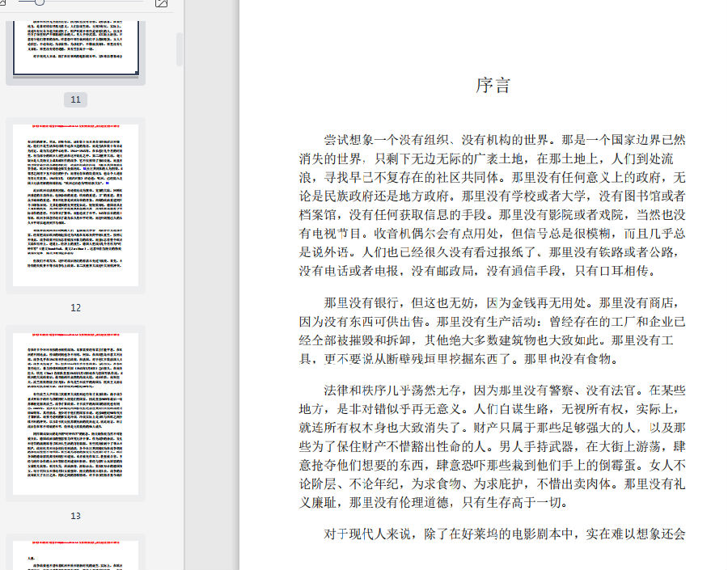The height and width of the screenshot is (570, 728).
Task: Click the line ending with 只有口耳相传
Action: point(477,271)
